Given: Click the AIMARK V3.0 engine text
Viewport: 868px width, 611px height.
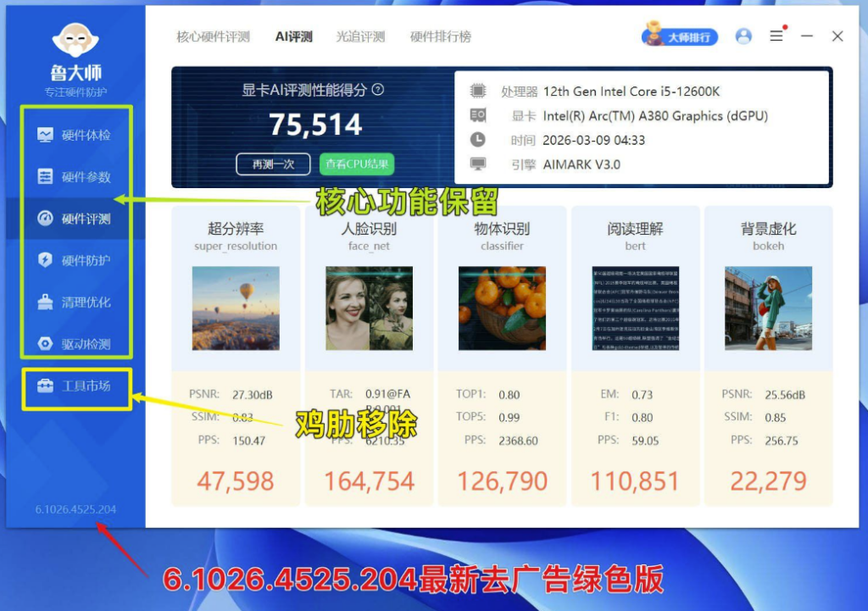Looking at the screenshot, I should click(581, 164).
